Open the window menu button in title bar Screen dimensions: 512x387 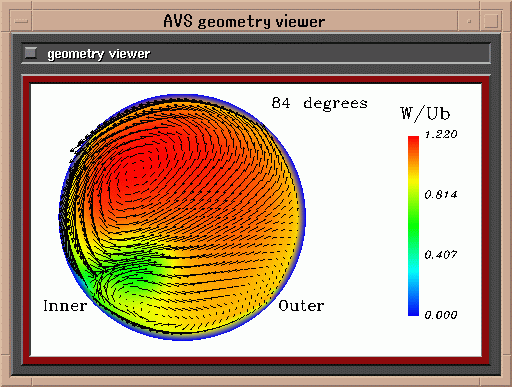pyautogui.click(x=21, y=21)
